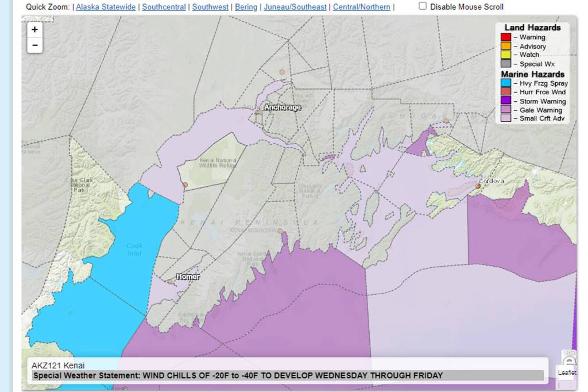Image resolution: width=588 pixels, height=392 pixels.
Task: Enable the Disable Mouse Scroll checkbox
Action: (423, 6)
